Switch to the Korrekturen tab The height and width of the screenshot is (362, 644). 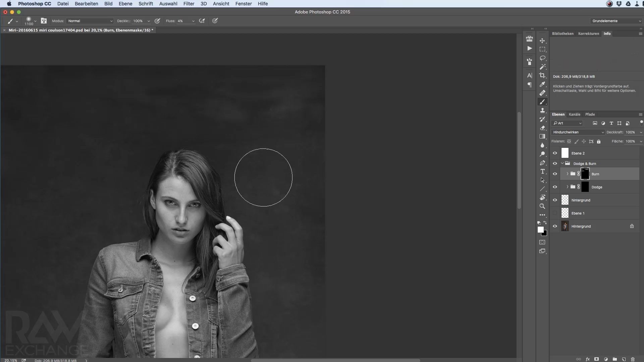pos(589,34)
